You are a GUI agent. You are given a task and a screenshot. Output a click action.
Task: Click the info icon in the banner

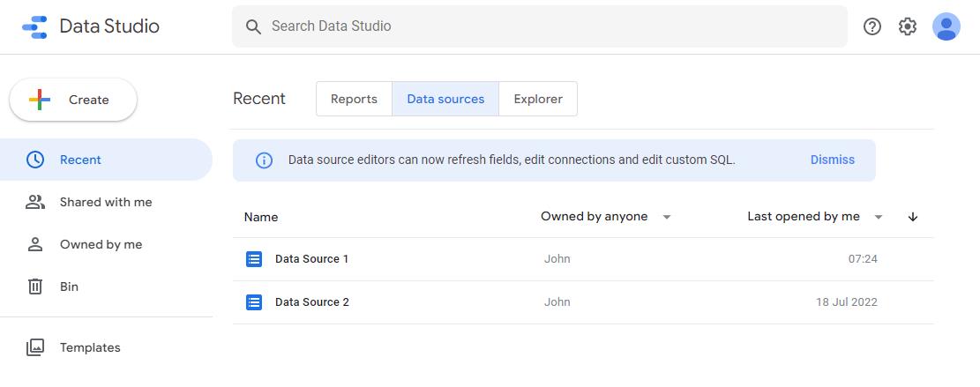(265, 160)
